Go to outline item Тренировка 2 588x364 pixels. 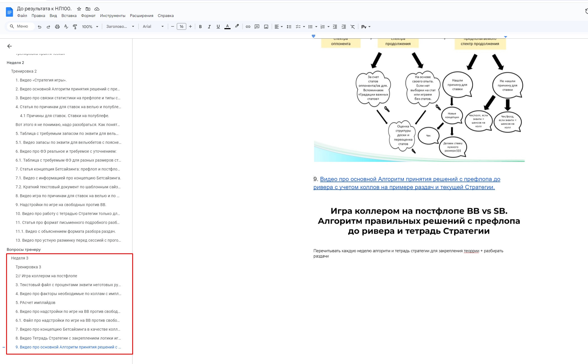tap(24, 71)
